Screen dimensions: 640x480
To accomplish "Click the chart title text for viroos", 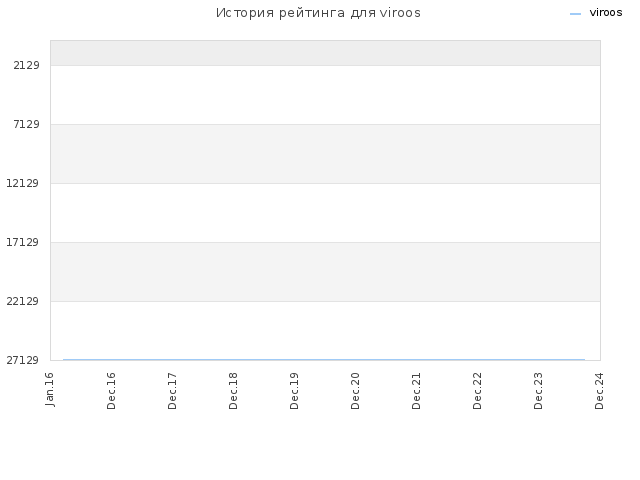I will [x=318, y=13].
